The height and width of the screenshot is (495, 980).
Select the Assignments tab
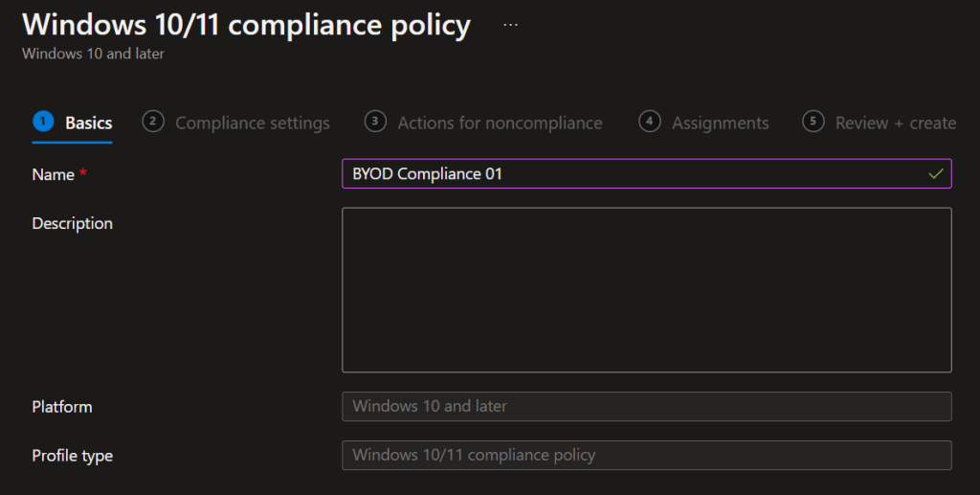pos(720,123)
